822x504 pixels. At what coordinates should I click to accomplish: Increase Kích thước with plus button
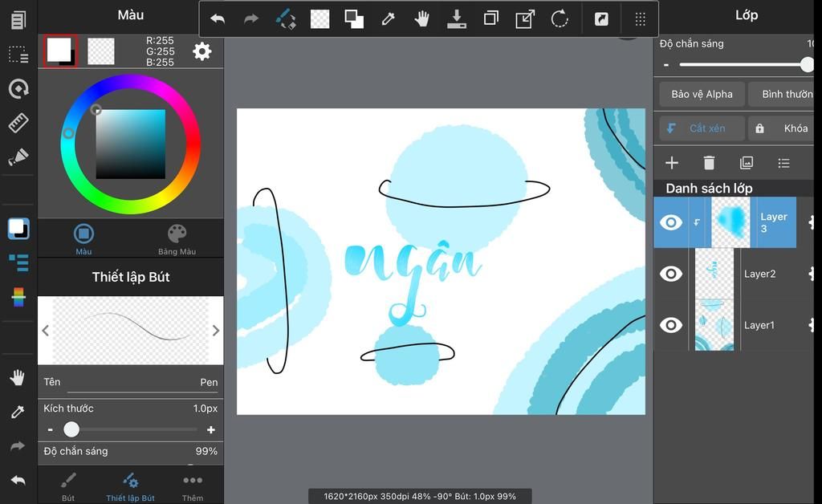coord(211,430)
